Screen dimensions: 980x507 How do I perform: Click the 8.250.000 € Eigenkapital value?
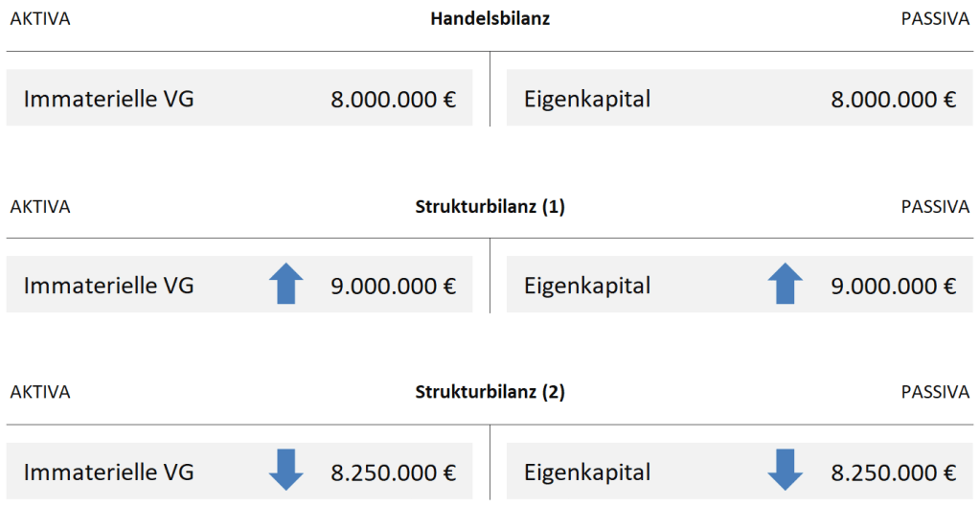(893, 472)
